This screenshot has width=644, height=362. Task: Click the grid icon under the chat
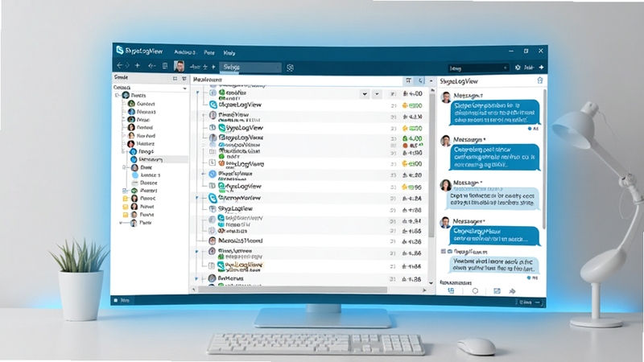tap(451, 290)
